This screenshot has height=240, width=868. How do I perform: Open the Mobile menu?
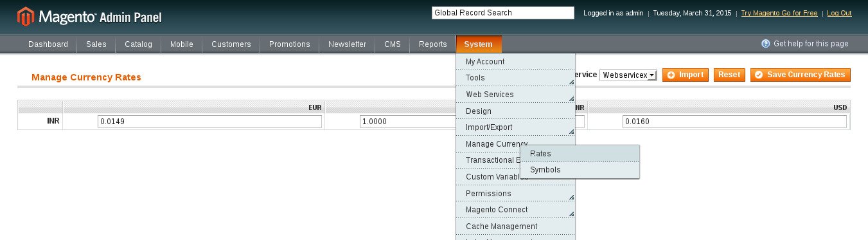(x=182, y=44)
